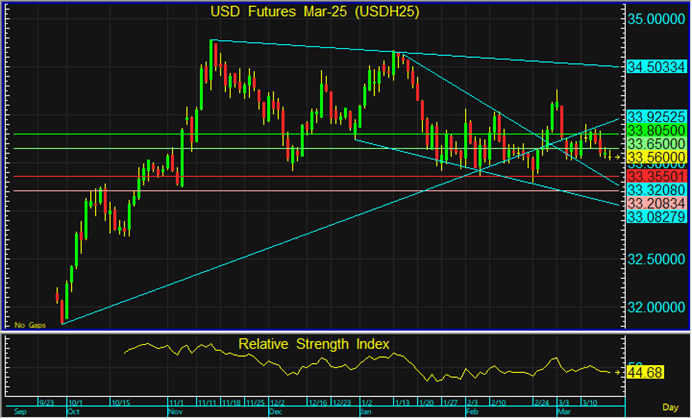This screenshot has height=419, width=692.
Task: Select the cyan 33.32080 price label
Action: click(656, 189)
